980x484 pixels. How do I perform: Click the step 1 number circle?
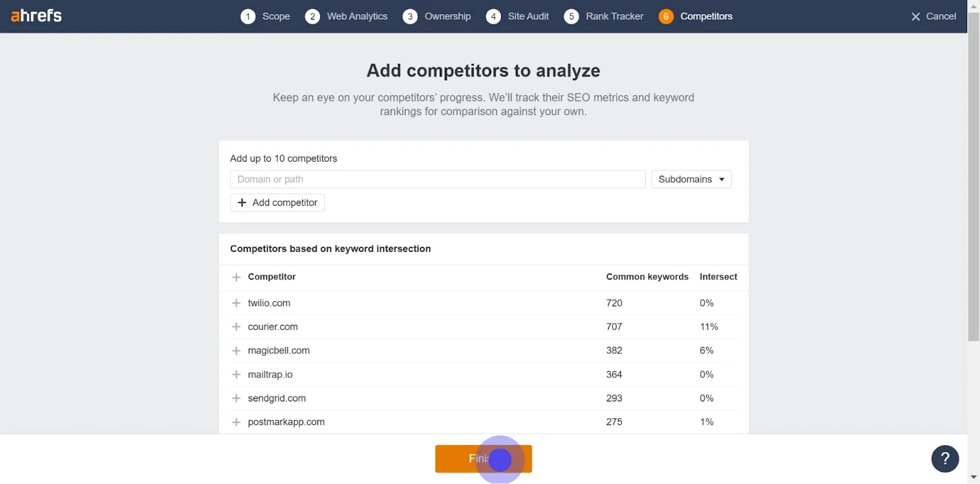coord(248,17)
